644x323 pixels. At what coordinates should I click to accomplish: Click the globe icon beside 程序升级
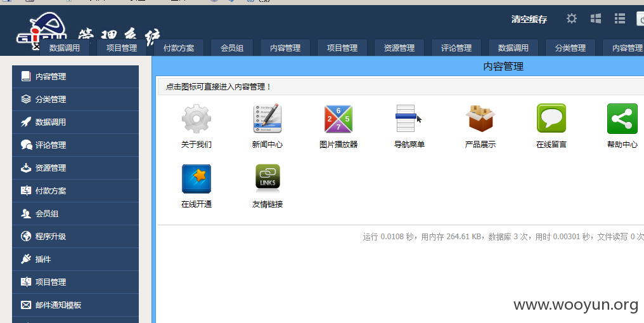click(x=26, y=236)
